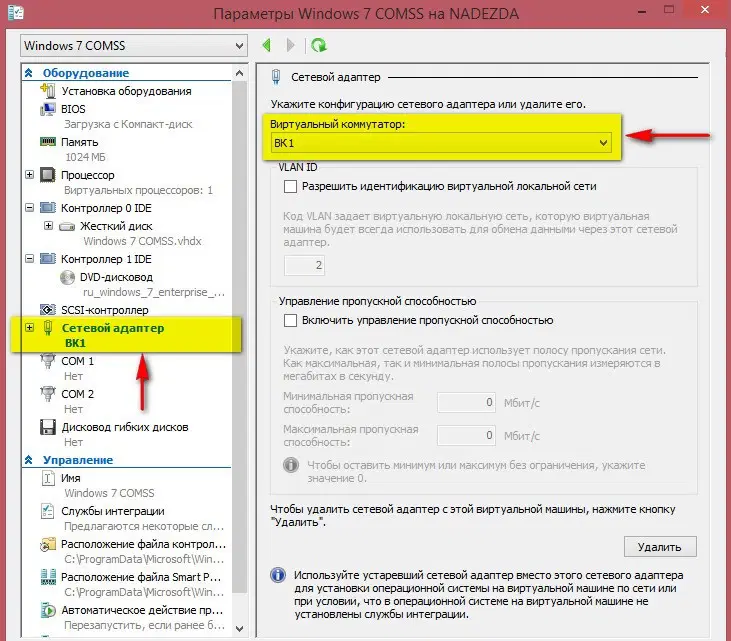Select Службы интеграции in the tree
Image resolution: width=731 pixels, height=641 pixels.
click(x=113, y=511)
